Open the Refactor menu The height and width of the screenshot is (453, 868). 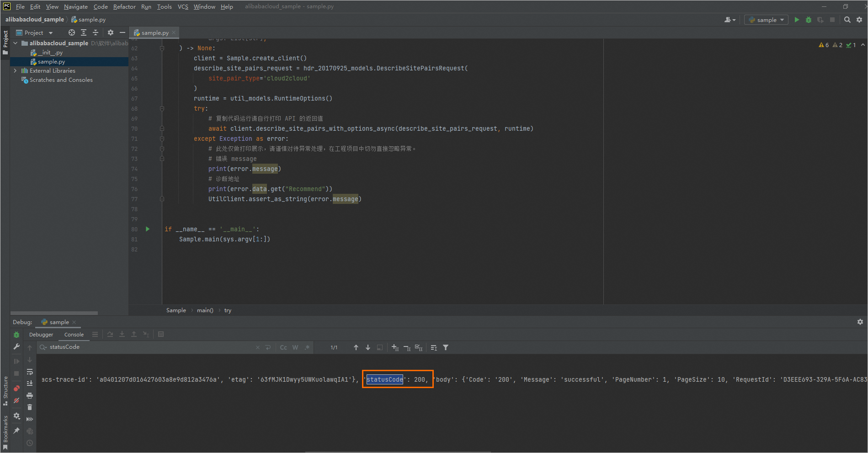124,6
